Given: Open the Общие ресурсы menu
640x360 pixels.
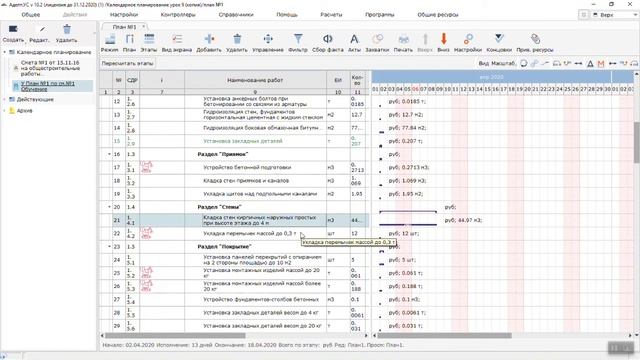Looking at the screenshot, I should 438,15.
